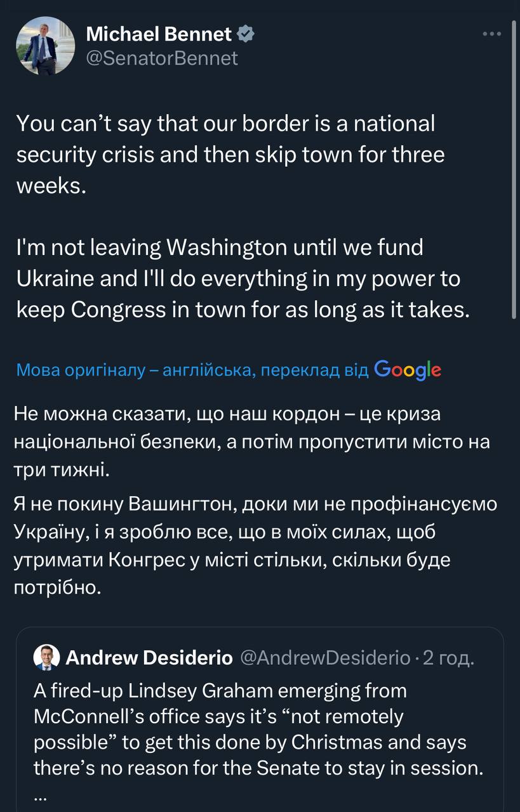The image size is (520, 812).
Task: Click the "переклад від" translation credit text
Action: (x=315, y=370)
